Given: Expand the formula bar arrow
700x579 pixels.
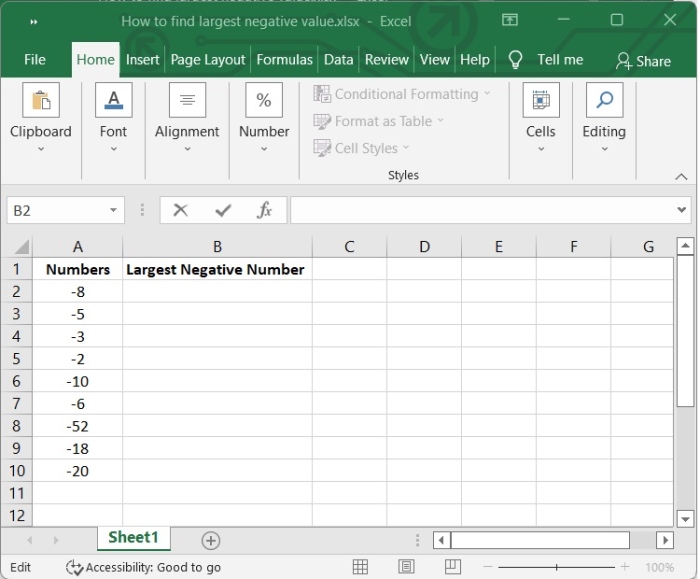Looking at the screenshot, I should point(681,210).
